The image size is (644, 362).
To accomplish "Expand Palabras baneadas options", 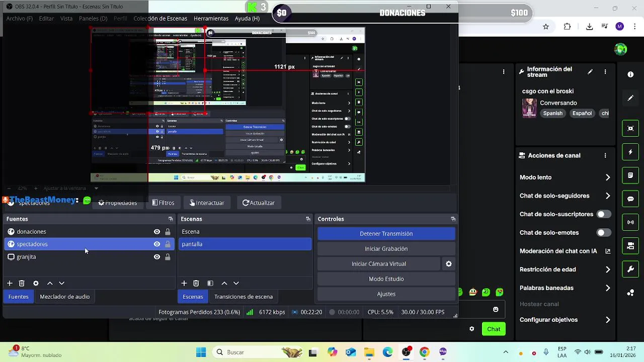I will tap(608, 288).
